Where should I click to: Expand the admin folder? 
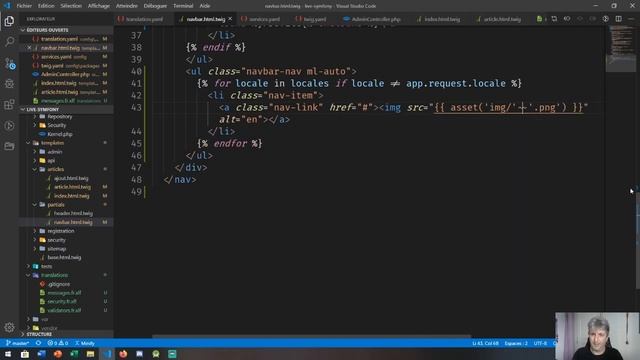click(x=66, y=151)
